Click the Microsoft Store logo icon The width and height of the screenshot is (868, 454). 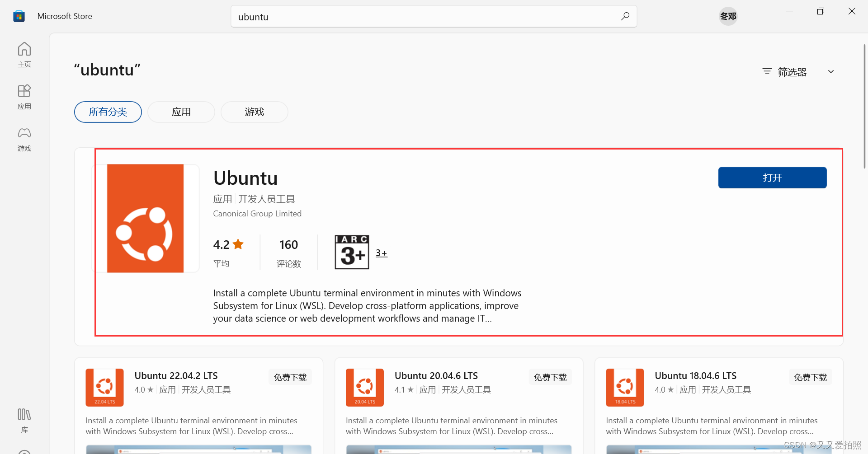tap(19, 16)
